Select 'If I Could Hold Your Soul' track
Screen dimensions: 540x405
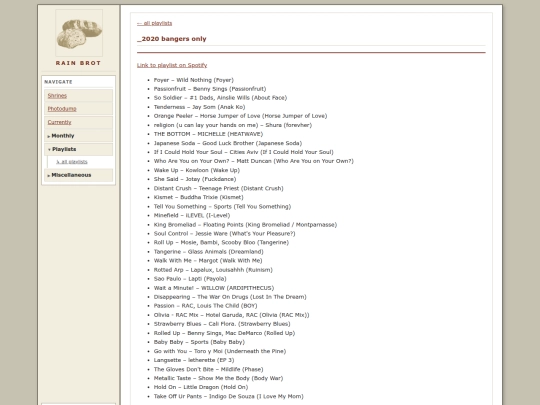coord(243,152)
